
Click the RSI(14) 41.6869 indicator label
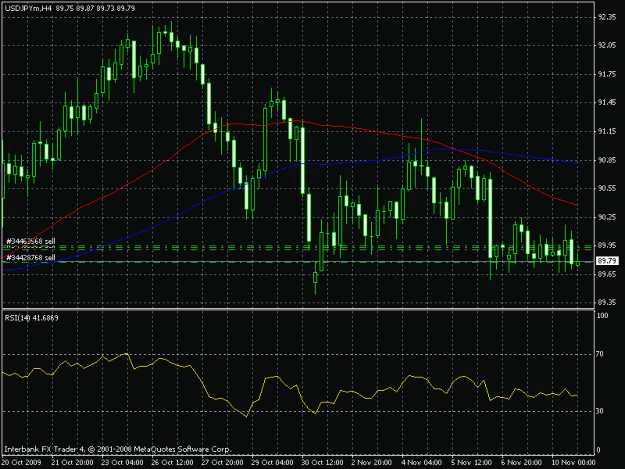(31, 318)
